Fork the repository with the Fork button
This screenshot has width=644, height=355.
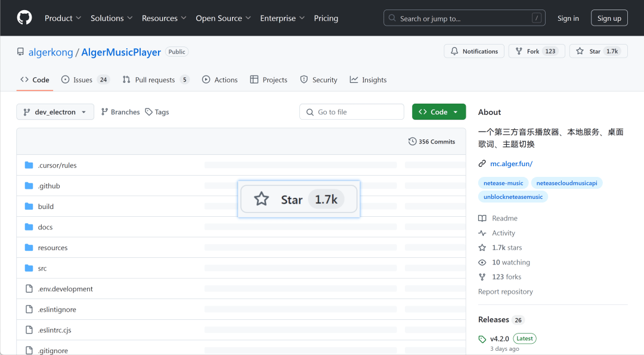click(537, 51)
